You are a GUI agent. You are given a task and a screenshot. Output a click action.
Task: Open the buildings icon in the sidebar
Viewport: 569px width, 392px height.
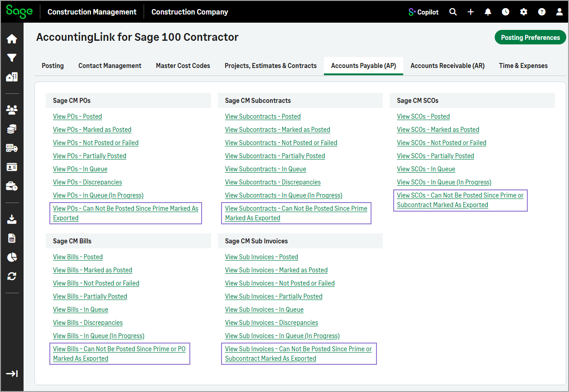(x=12, y=77)
